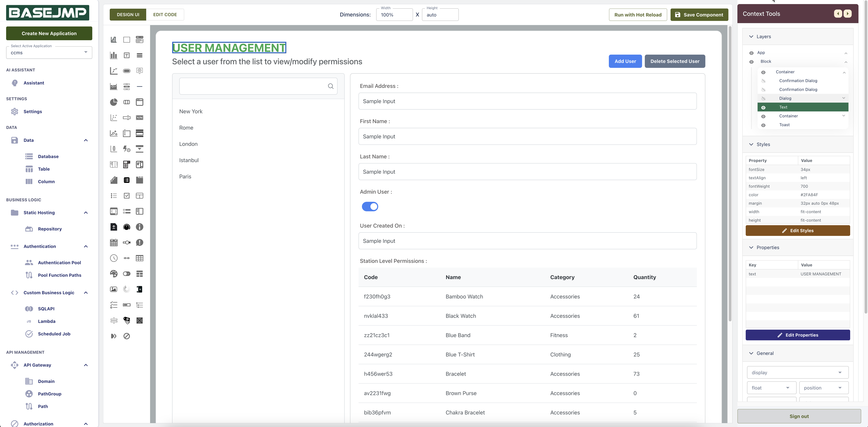The width and height of the screenshot is (868, 427).
Task: Switch to the EDIT CODE tab
Action: 165,14
